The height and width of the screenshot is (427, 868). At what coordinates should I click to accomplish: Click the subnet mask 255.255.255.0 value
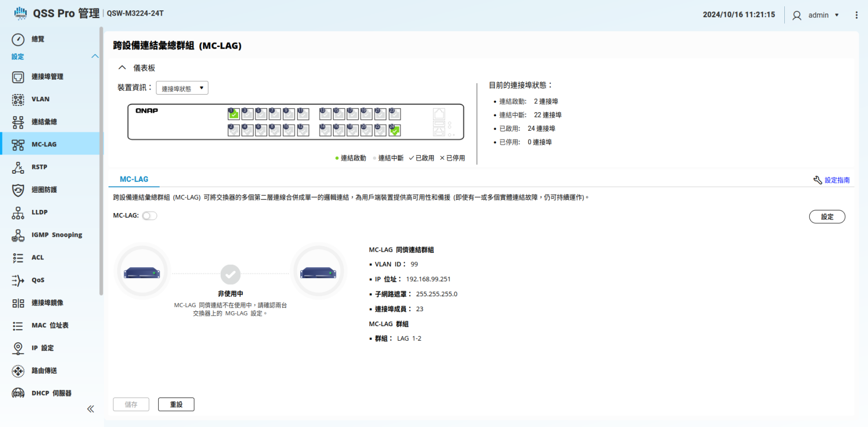tap(437, 294)
